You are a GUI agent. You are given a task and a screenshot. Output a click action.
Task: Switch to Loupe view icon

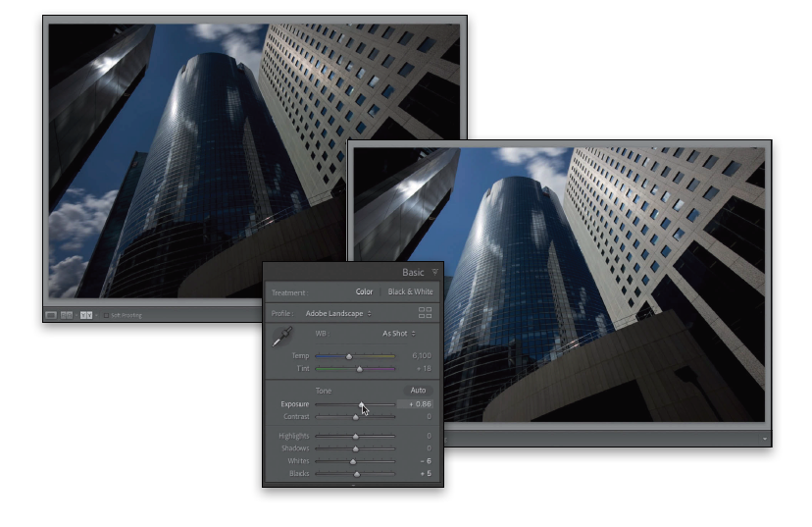(x=51, y=315)
